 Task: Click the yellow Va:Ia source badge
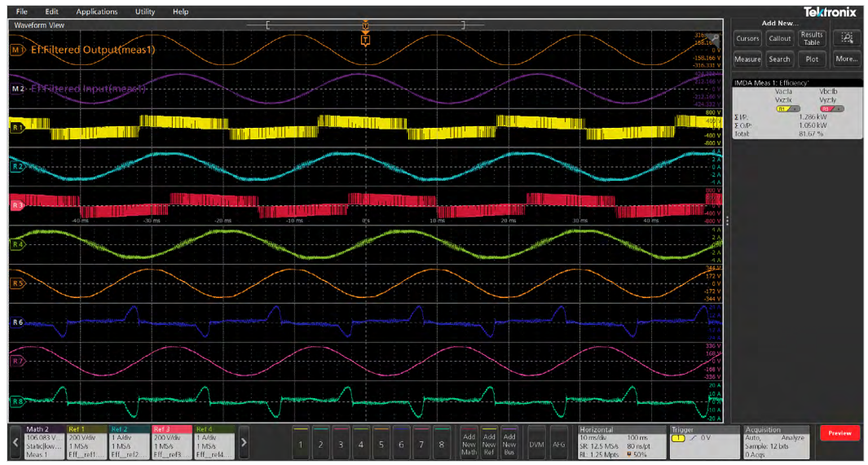click(x=783, y=107)
